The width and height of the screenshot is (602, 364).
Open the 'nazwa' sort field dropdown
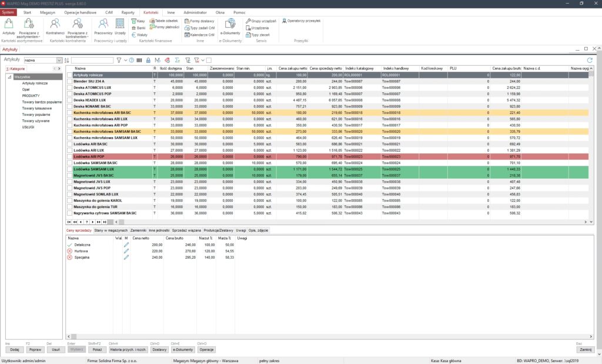tap(59, 60)
